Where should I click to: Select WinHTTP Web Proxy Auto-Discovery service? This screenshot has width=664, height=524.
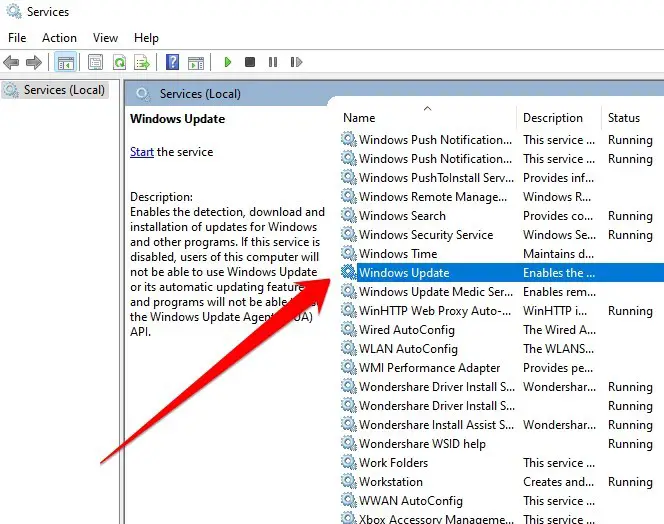pos(502,311)
